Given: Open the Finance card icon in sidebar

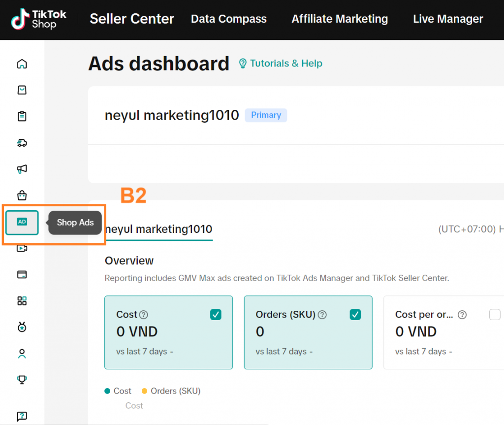Looking at the screenshot, I should pos(22,275).
